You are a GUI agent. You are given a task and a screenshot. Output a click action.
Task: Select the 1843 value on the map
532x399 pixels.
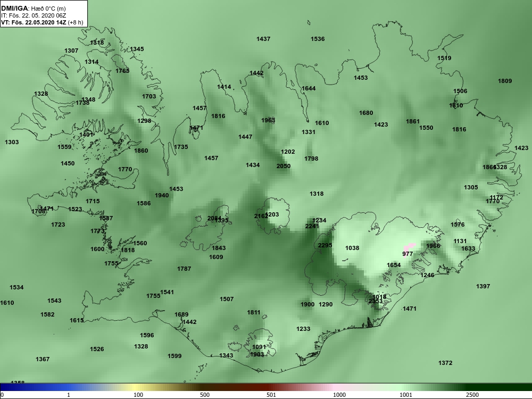click(x=219, y=248)
